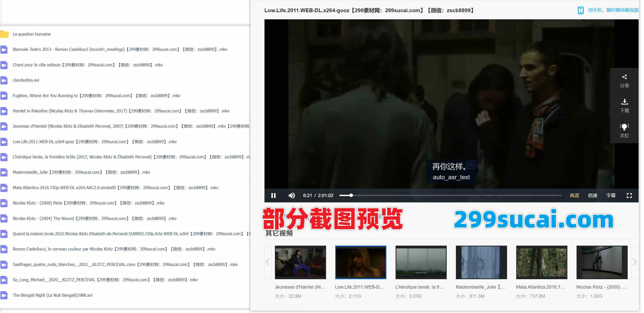Image resolution: width=644 pixels, height=313 pixels.
Task: Click video icon of The Bengali Night file
Action: point(4,295)
